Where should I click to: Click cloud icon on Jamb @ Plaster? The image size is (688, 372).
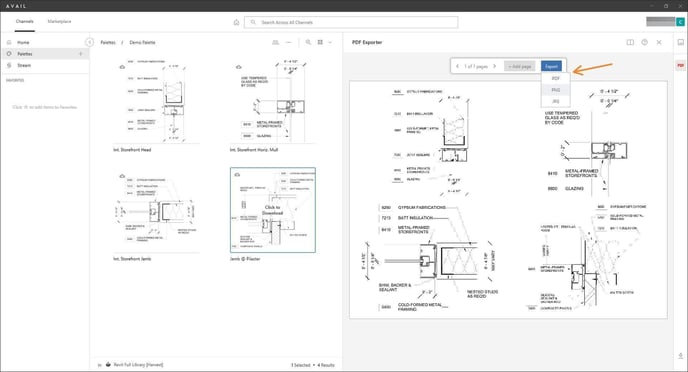coord(237,175)
